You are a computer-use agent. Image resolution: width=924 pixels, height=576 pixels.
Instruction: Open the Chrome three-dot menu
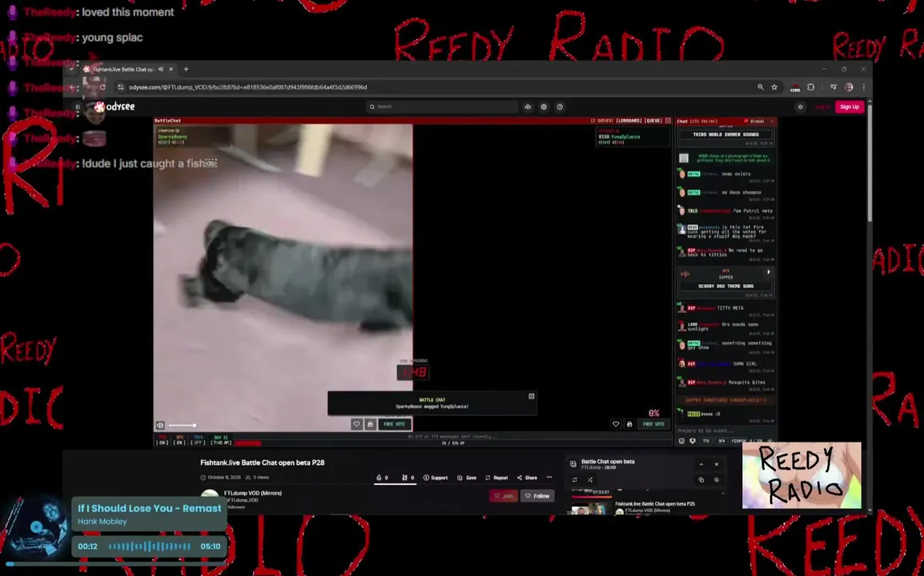pos(864,87)
